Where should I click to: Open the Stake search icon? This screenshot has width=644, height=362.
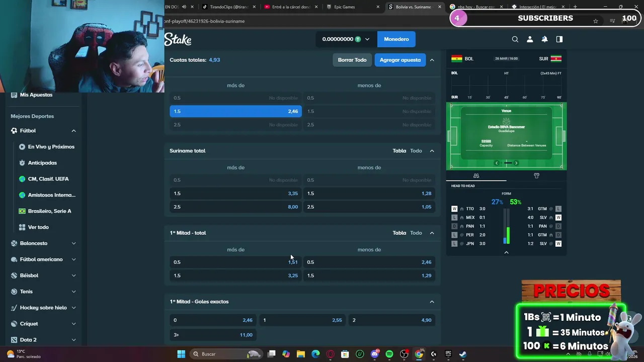(515, 39)
